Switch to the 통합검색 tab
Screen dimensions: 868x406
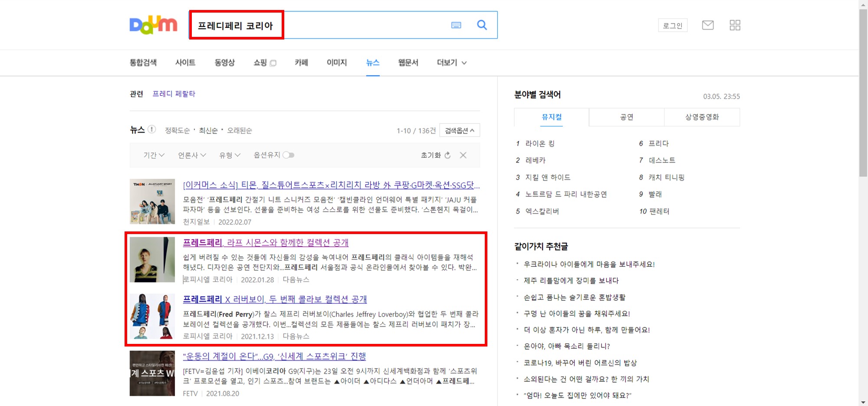pyautogui.click(x=143, y=63)
